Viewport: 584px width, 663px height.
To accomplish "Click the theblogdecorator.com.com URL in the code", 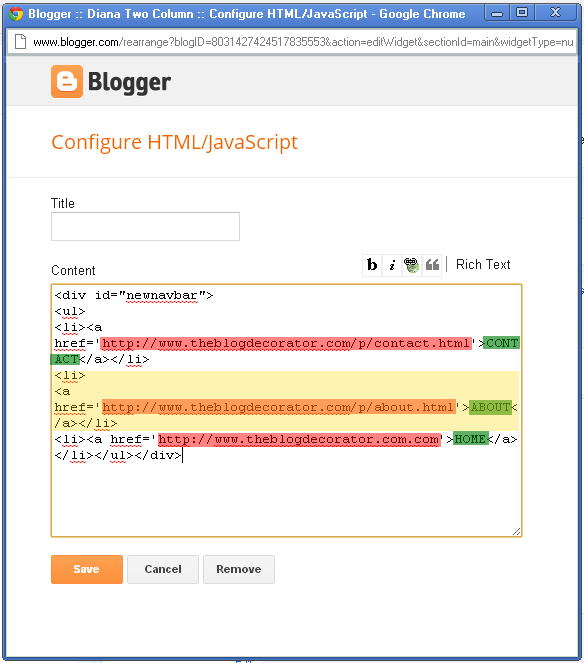I will 299,439.
